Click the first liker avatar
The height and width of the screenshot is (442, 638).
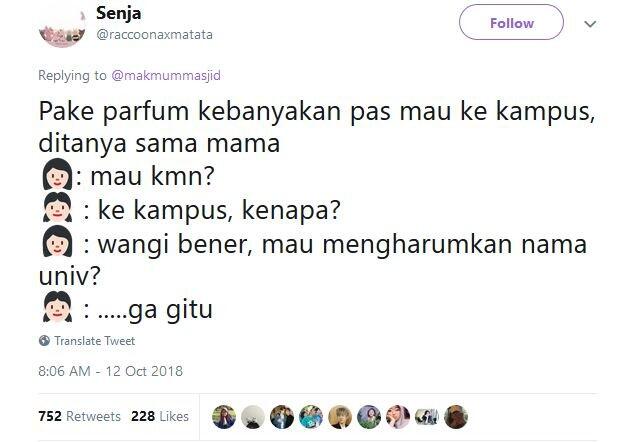point(224,416)
